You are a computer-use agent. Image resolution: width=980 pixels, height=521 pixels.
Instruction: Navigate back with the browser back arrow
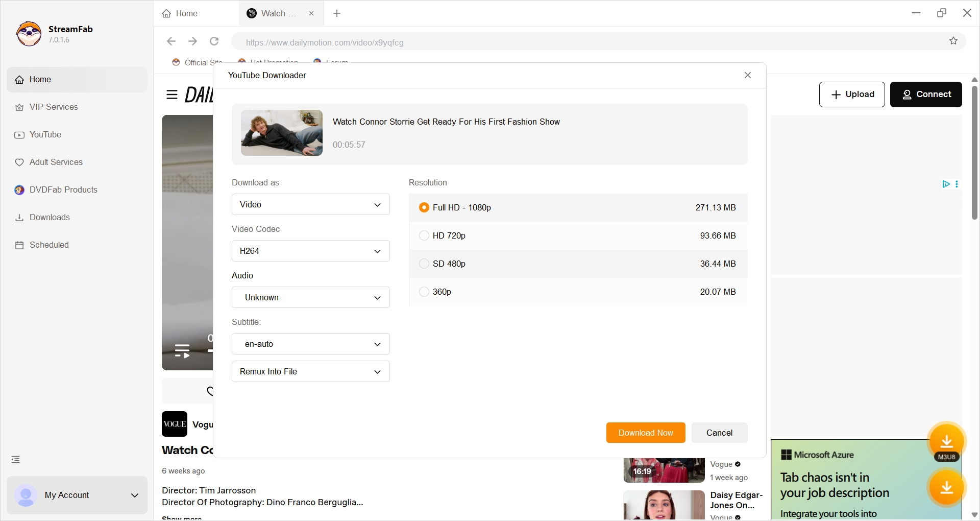tap(170, 41)
